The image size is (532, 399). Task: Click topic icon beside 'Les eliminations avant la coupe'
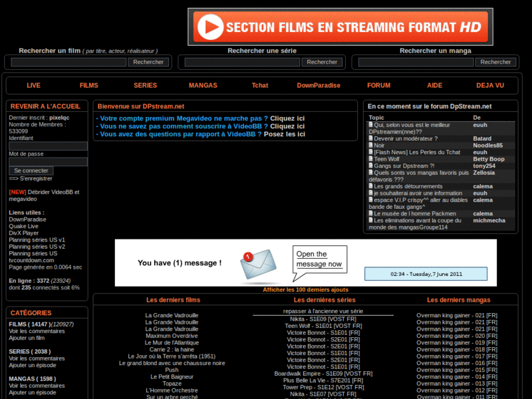pyautogui.click(x=371, y=220)
